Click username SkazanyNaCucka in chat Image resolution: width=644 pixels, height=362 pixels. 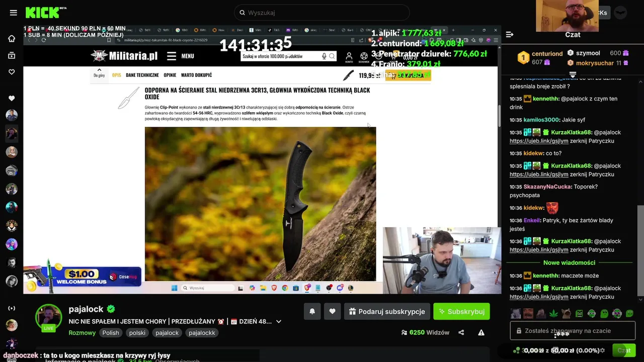pyautogui.click(x=547, y=187)
